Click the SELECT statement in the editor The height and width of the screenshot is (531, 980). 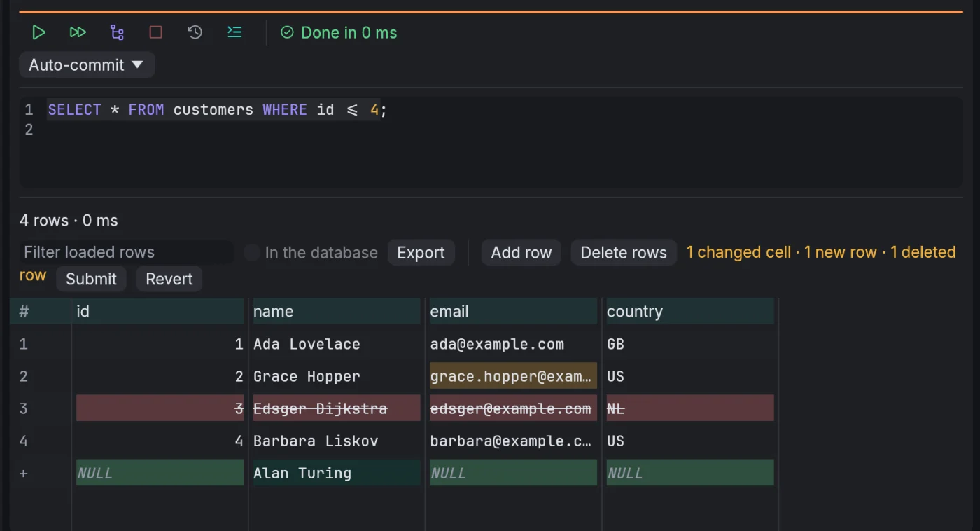pos(217,110)
